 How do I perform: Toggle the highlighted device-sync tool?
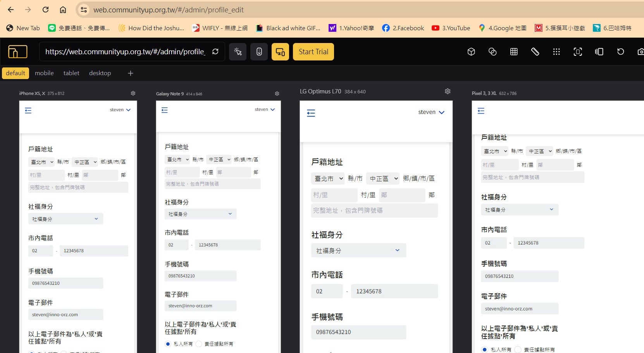click(280, 52)
